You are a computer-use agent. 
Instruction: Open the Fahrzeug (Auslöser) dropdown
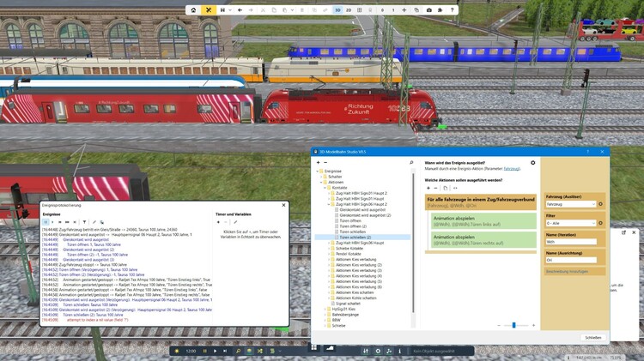coord(570,204)
